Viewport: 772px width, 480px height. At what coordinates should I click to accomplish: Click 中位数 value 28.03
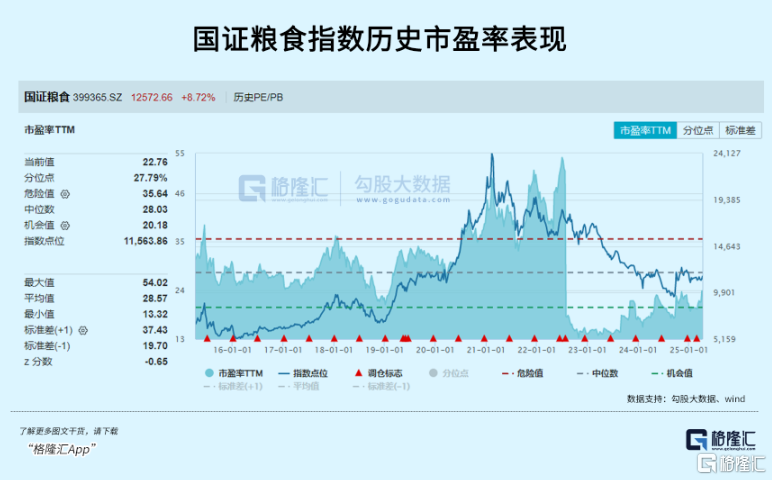tap(155, 209)
